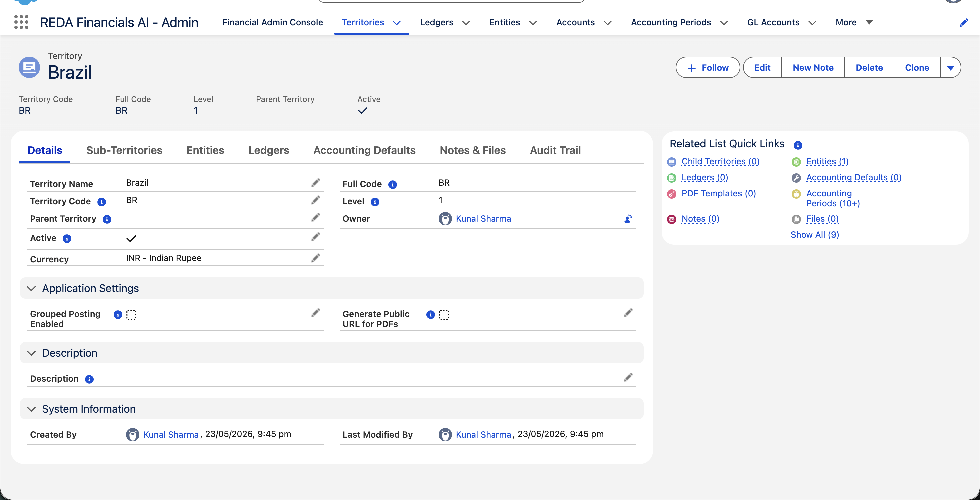Edit Territory Name with its pencil icon
Image resolution: width=980 pixels, height=500 pixels.
[315, 183]
